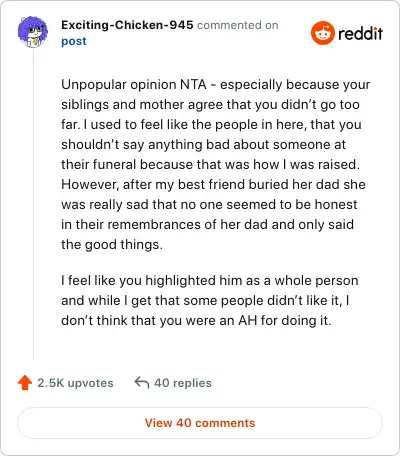Click the paragraph starting "I feel like you highlighted"
The height and width of the screenshot is (456, 400).
tap(210, 300)
